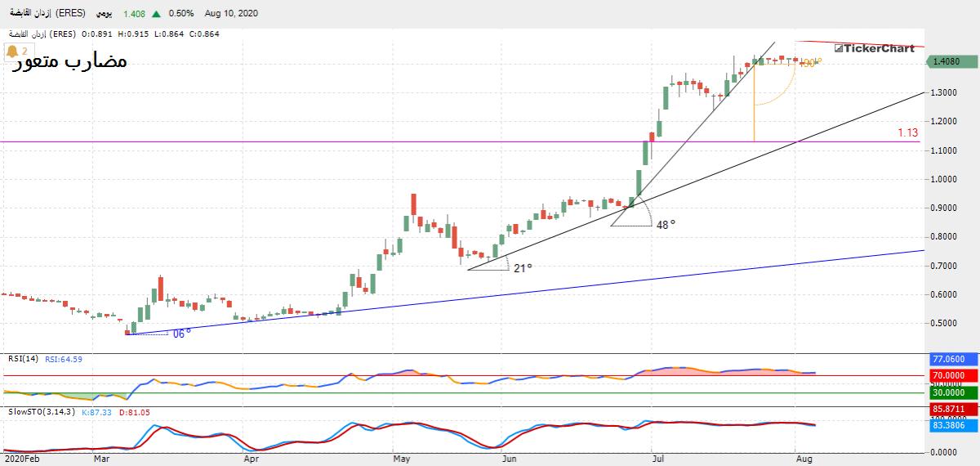Click the red 1.13 level label
The width and height of the screenshot is (980, 466).
[907, 132]
